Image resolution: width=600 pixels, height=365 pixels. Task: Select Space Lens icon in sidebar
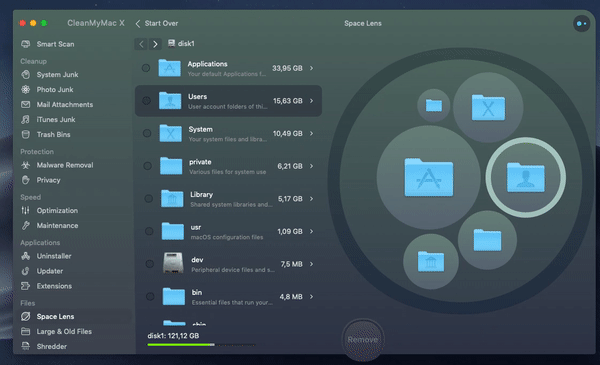point(26,316)
